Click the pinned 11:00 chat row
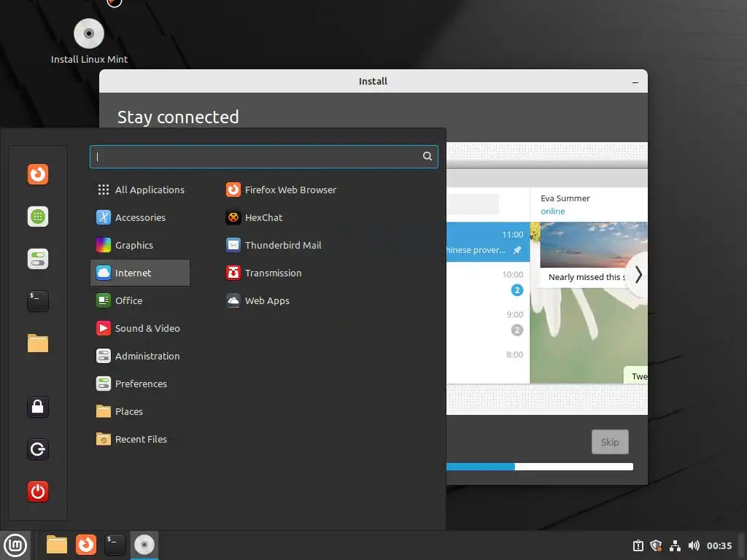The height and width of the screenshot is (560, 747). [488, 242]
